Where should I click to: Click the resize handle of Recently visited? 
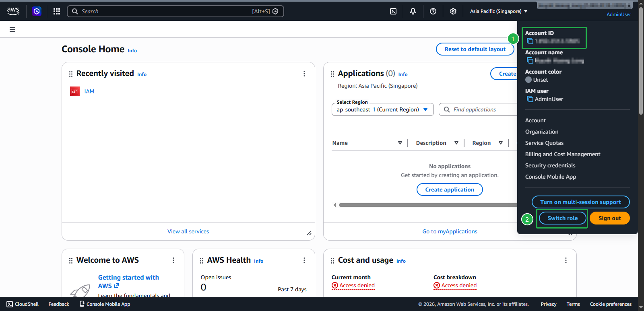coord(309,233)
